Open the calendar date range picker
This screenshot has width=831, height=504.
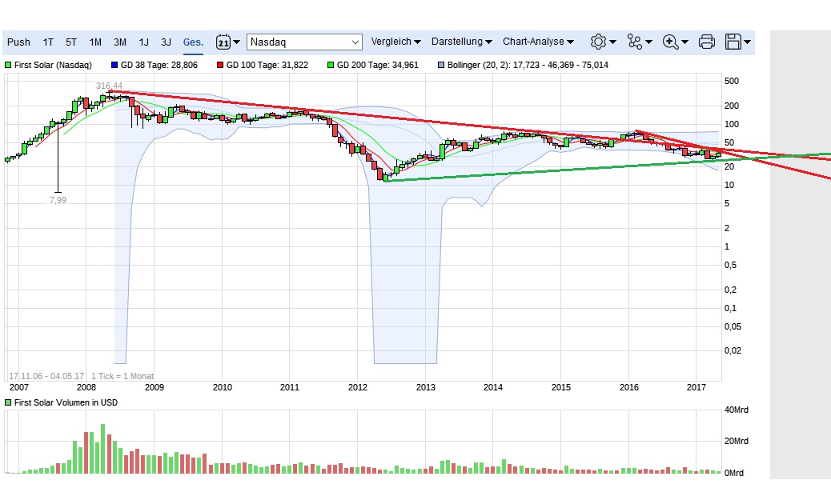228,42
